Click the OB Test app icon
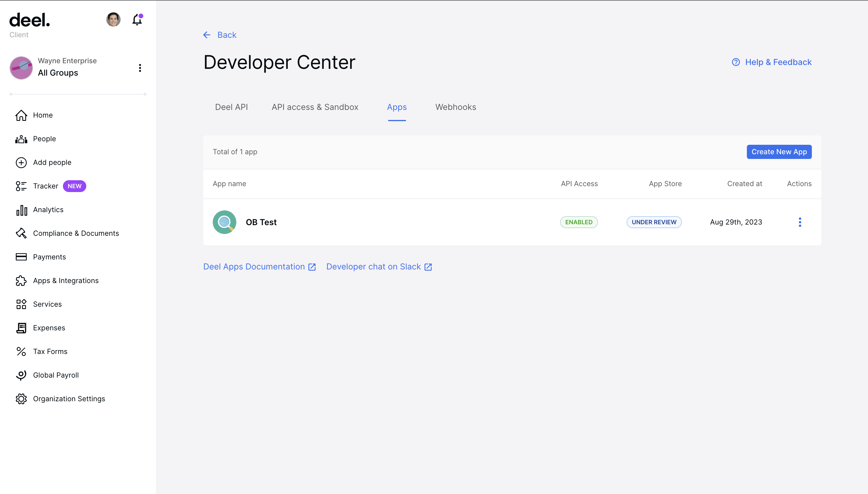The image size is (868, 494). [225, 222]
